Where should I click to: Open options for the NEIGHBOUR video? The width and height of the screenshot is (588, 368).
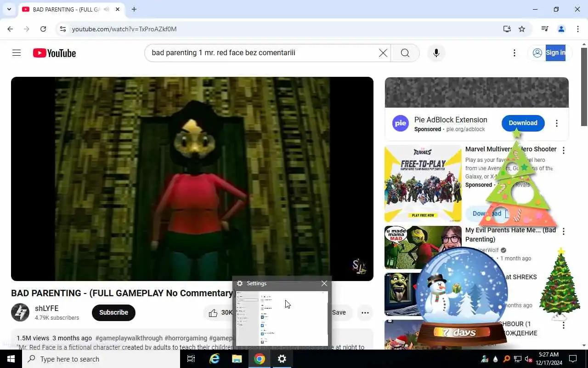563,325
